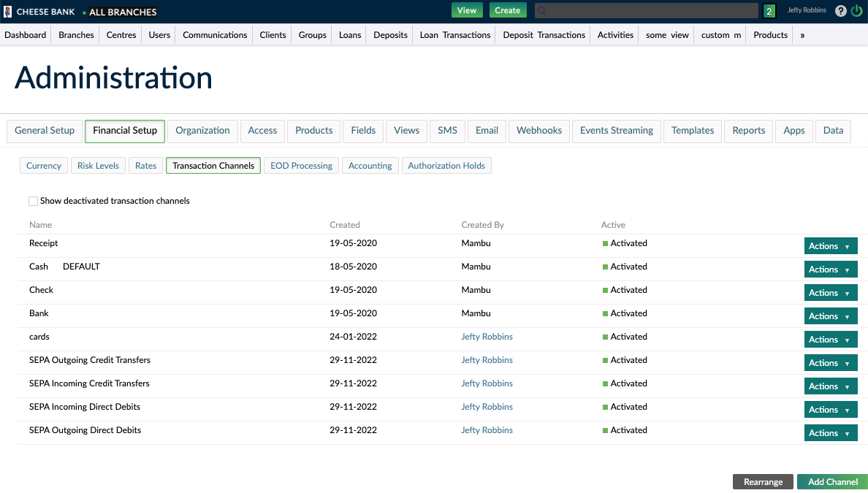
Task: Open the green notifications counter badge
Action: coord(769,11)
